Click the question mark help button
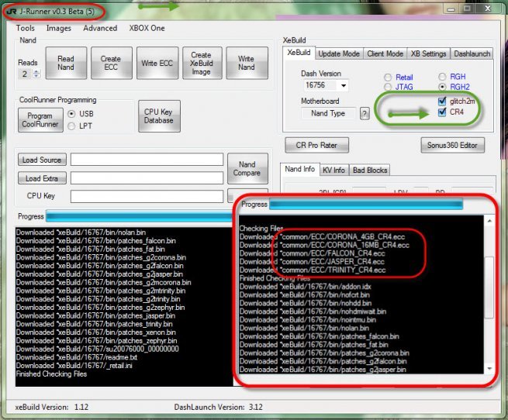The height and width of the screenshot is (420, 508). click(365, 114)
